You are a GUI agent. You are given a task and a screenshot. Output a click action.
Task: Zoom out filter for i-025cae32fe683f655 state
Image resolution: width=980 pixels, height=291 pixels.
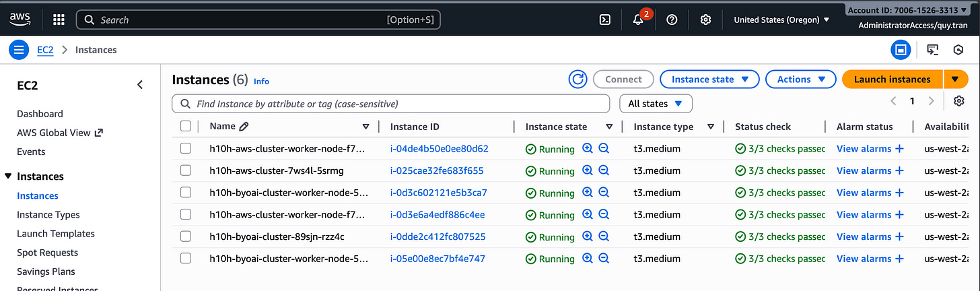point(604,170)
